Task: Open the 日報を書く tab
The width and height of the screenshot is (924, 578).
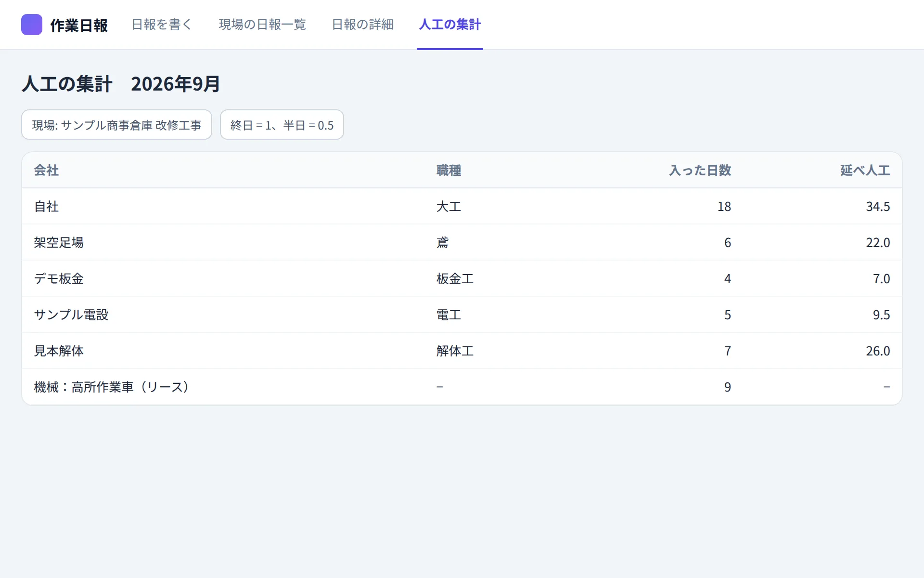Action: coord(162,25)
